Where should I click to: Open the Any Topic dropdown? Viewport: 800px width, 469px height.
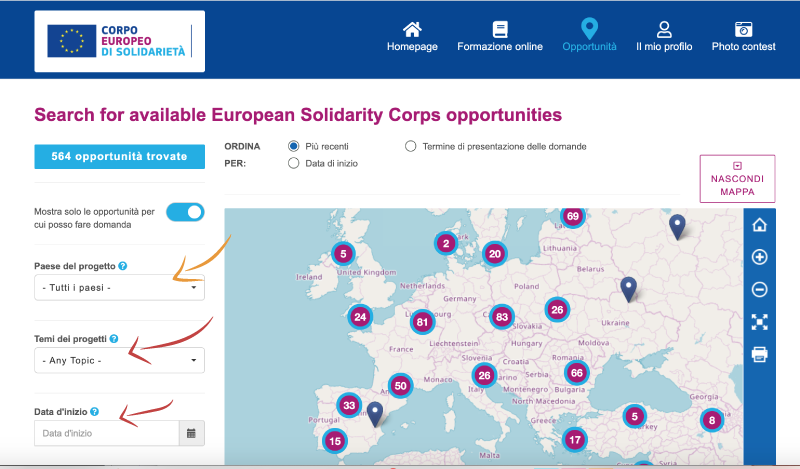click(119, 360)
